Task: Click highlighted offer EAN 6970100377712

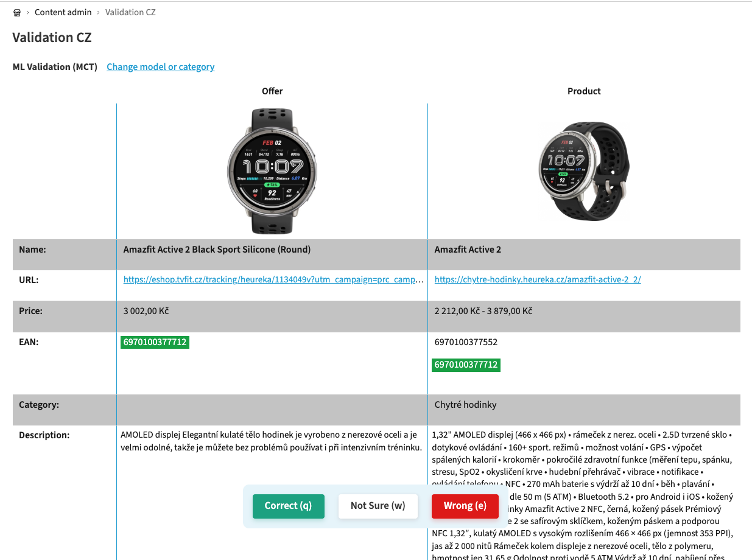Action: click(155, 342)
